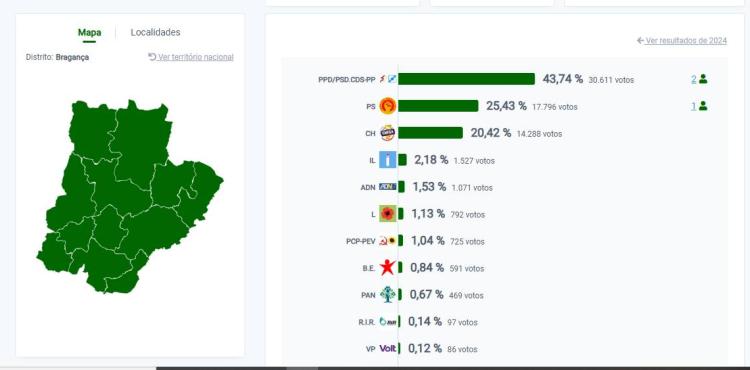Click the R.I.R. party logo

[387, 322]
